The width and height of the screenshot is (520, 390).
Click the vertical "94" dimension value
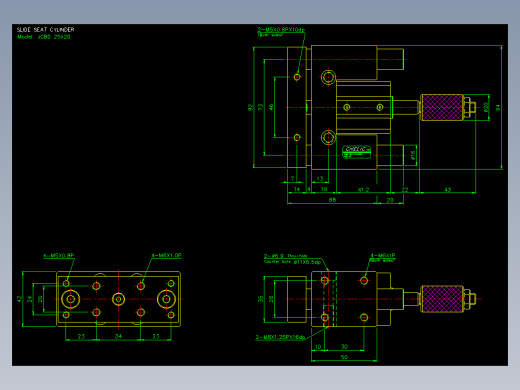click(x=498, y=108)
